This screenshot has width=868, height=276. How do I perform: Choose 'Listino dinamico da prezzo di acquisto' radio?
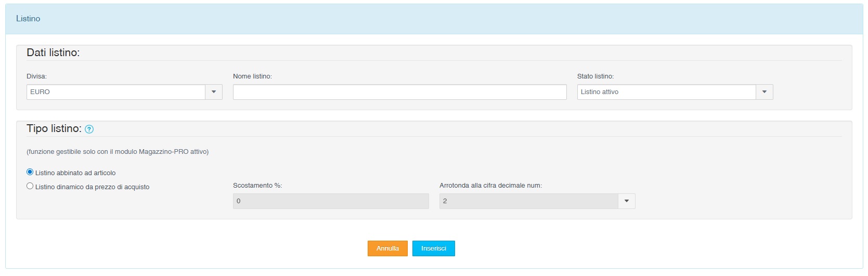[30, 186]
